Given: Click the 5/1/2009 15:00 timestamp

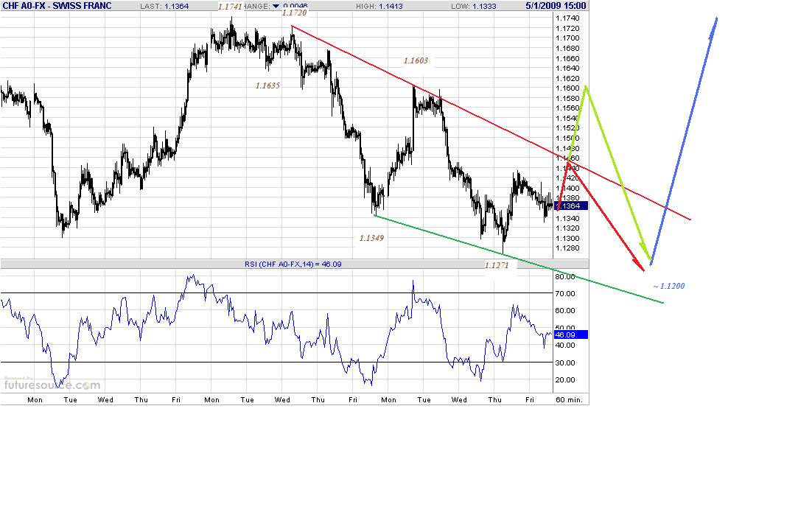Looking at the screenshot, I should (x=556, y=6).
